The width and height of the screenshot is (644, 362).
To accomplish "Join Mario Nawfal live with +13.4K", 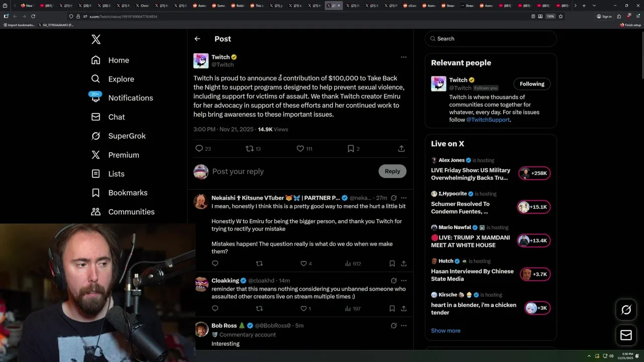I will tap(533, 241).
